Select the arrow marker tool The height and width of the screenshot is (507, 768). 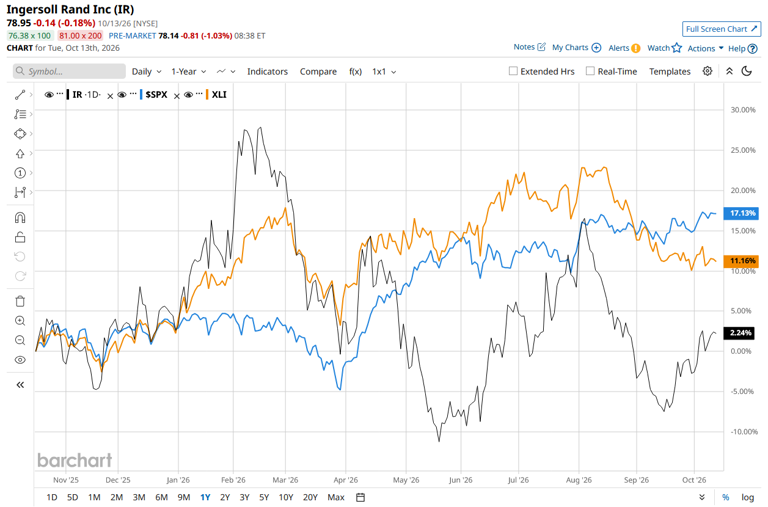pyautogui.click(x=20, y=153)
